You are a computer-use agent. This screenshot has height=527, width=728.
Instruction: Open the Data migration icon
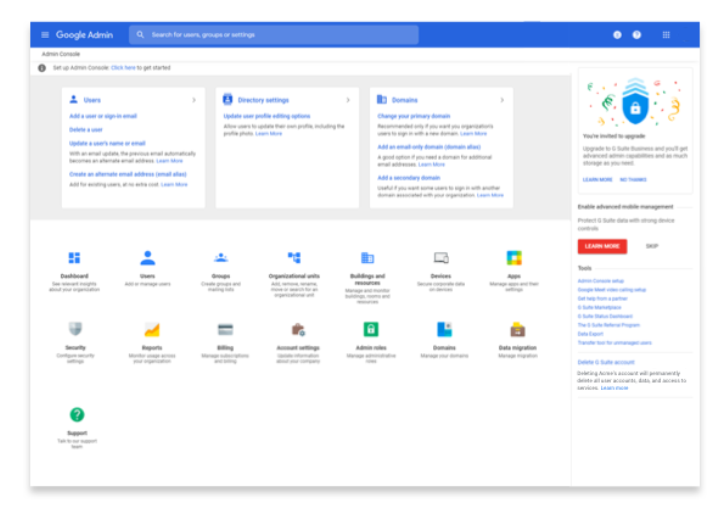tap(518, 329)
